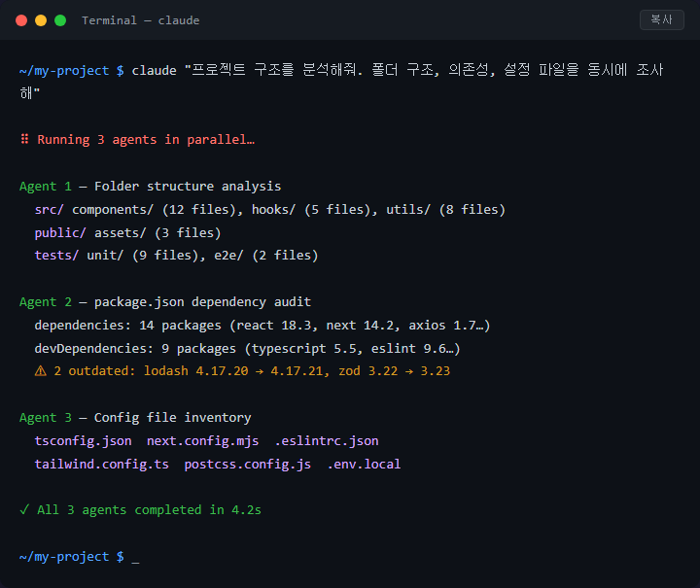The width and height of the screenshot is (700, 588).
Task: Click the 'devDependencies: 9 packages' line
Action: [x=247, y=349]
